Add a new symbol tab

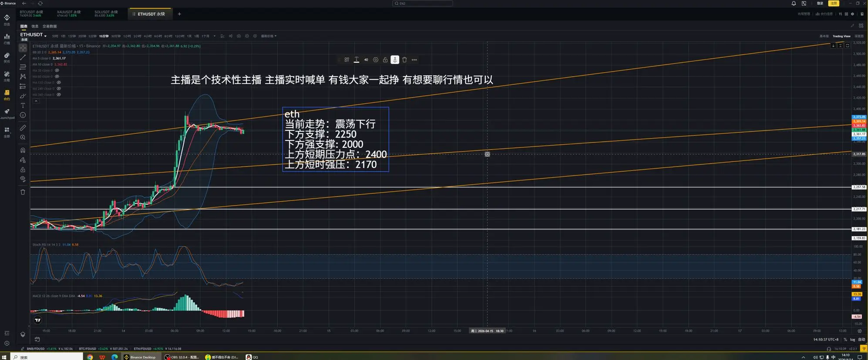pos(179,14)
